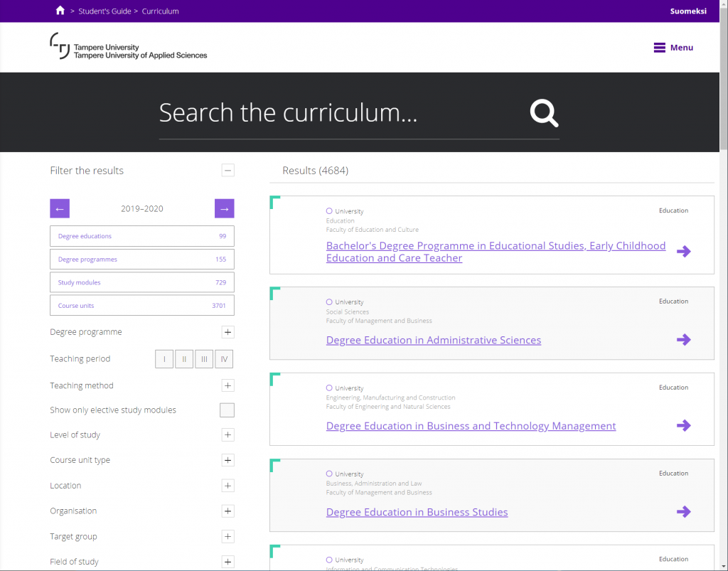Go to next academic year arrow
The width and height of the screenshot is (728, 571).
[x=224, y=208]
